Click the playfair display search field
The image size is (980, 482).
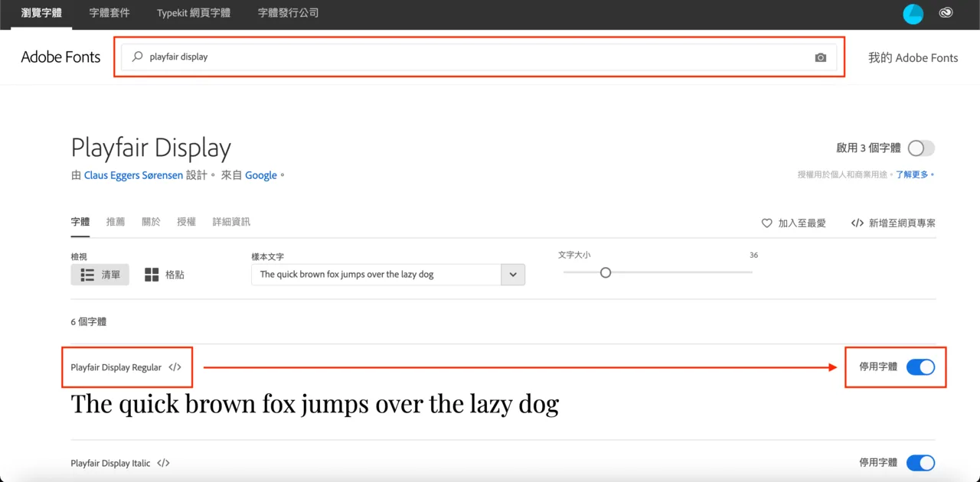tap(479, 57)
